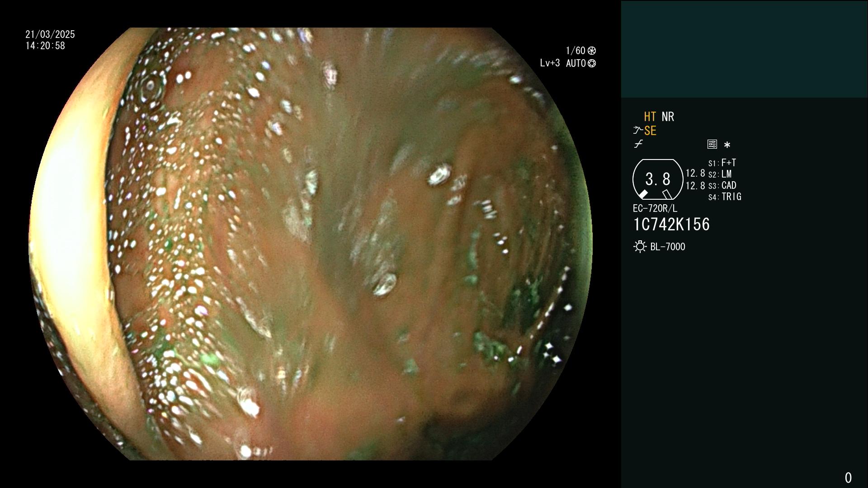Click the serial number 1C742K156

[671, 225]
